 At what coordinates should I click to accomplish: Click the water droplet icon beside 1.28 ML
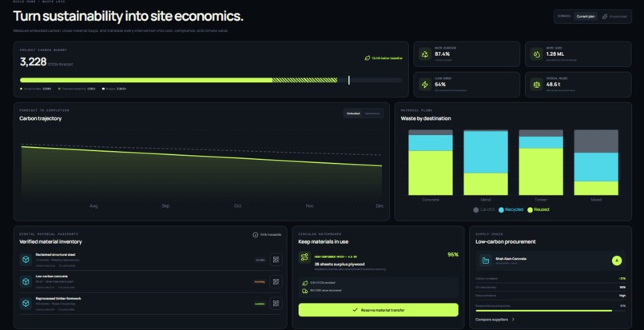536,54
